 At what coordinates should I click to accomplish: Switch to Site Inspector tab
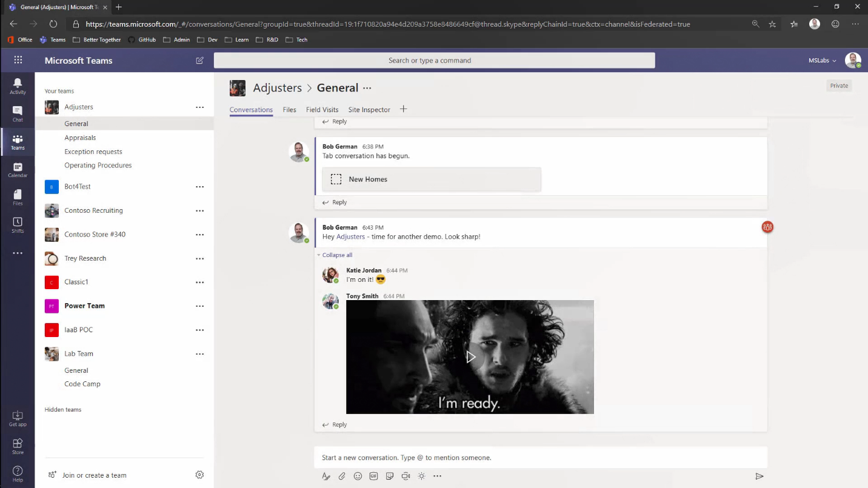[369, 110]
